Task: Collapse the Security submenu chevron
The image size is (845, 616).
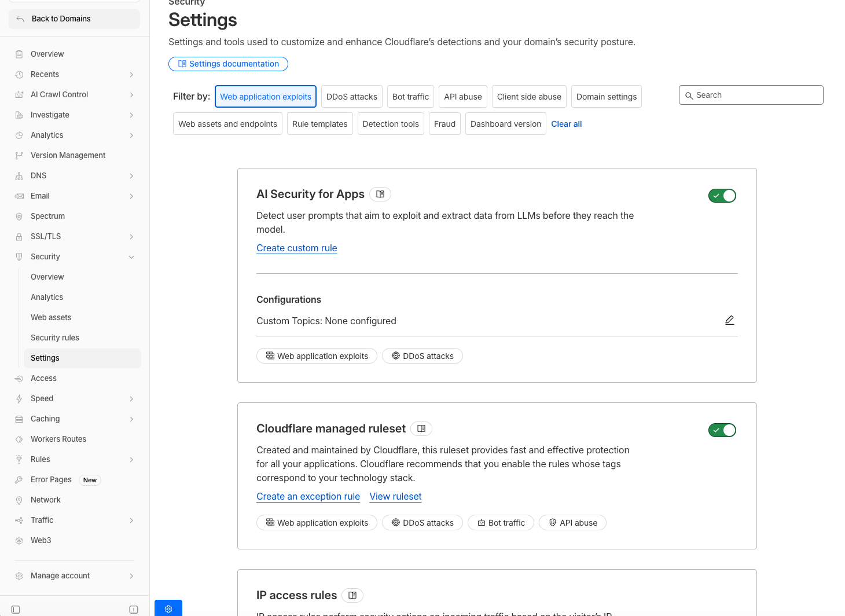Action: tap(131, 256)
